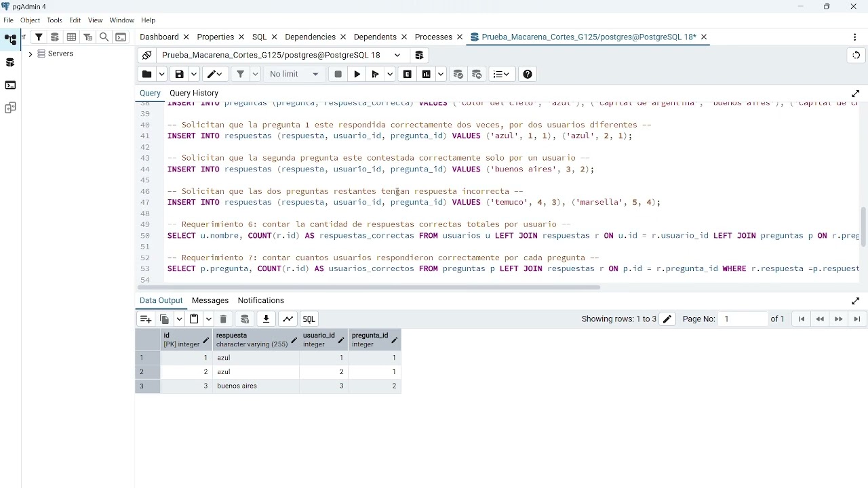The width and height of the screenshot is (868, 488).
Task: Click the Macros list icon
Action: [502, 75]
